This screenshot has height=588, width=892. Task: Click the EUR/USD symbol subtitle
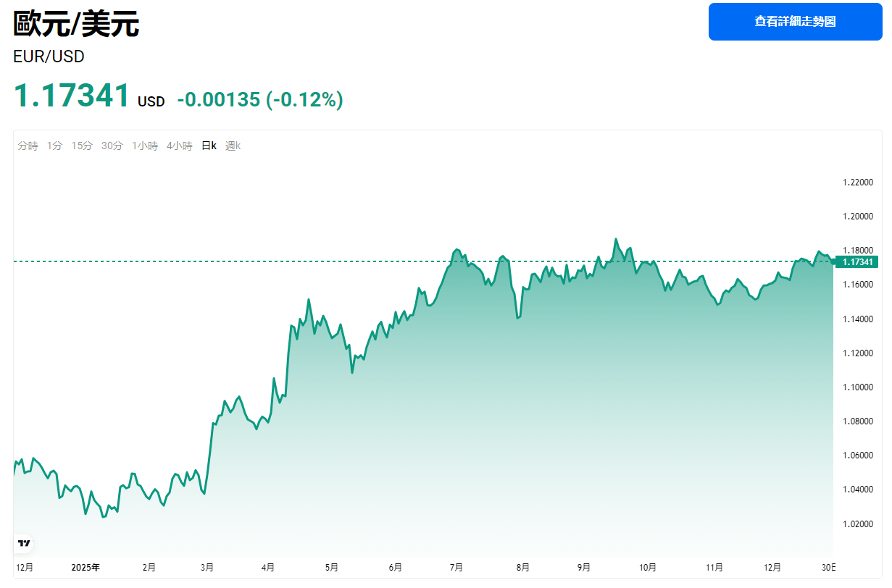49,56
